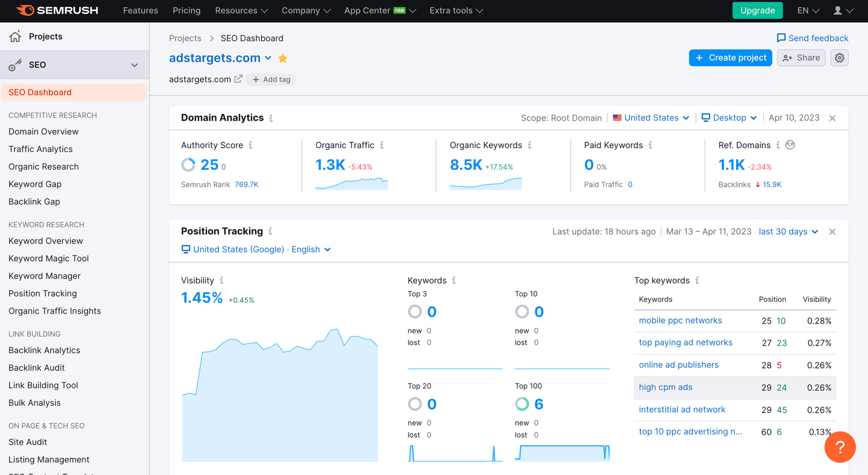Show Paid Keywords info icon

(x=650, y=145)
